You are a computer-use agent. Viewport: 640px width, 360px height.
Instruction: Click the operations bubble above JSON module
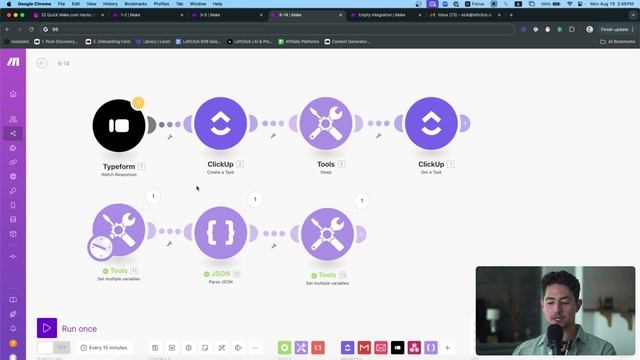[x=255, y=199]
